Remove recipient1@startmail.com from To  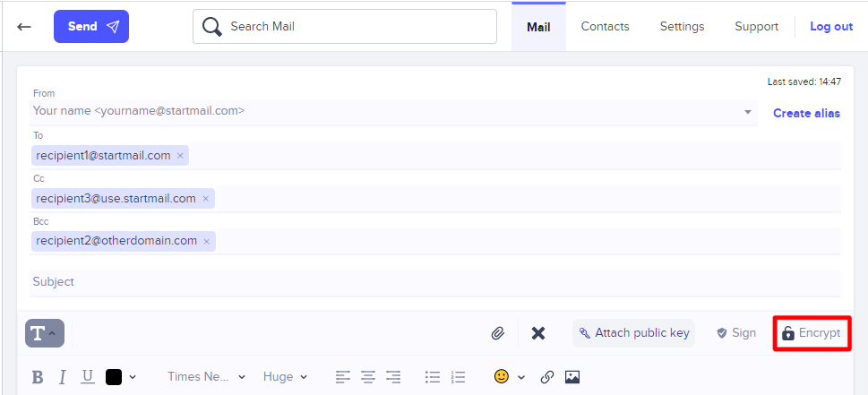[180, 156]
